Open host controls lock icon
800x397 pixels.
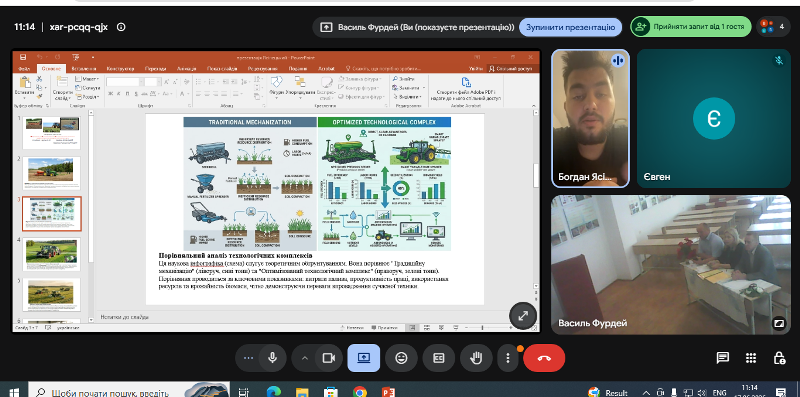click(779, 358)
